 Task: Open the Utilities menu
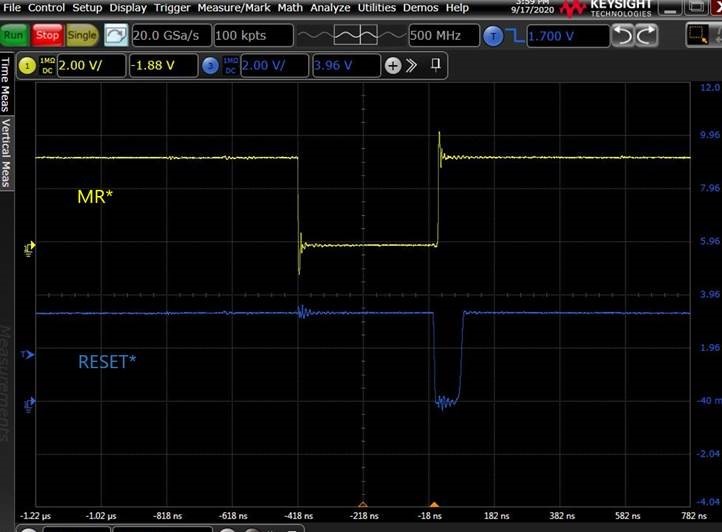pyautogui.click(x=377, y=8)
